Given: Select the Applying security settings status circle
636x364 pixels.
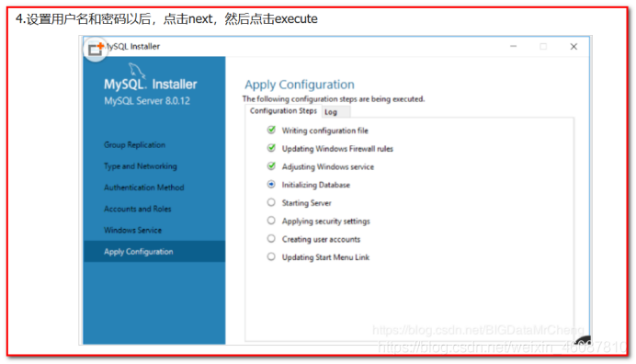Looking at the screenshot, I should (271, 221).
